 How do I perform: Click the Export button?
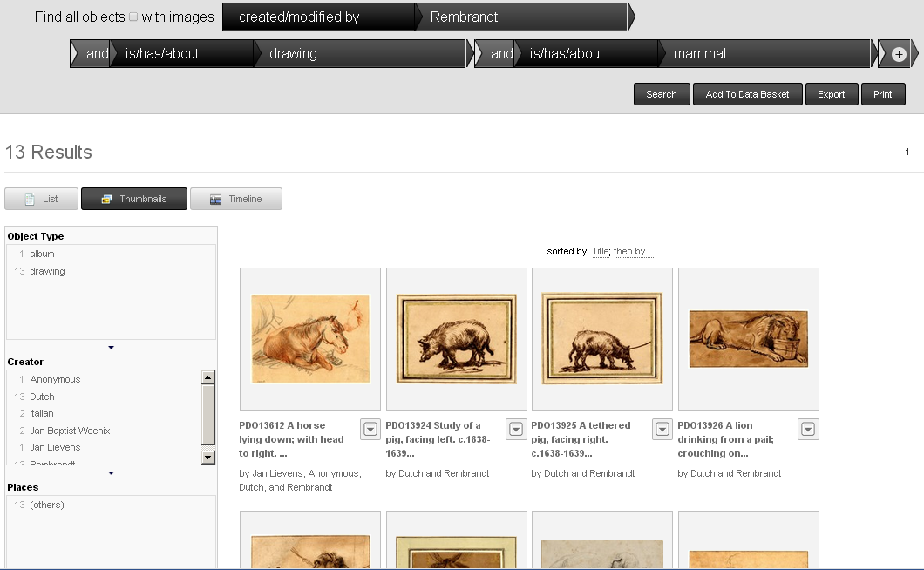pyautogui.click(x=831, y=94)
